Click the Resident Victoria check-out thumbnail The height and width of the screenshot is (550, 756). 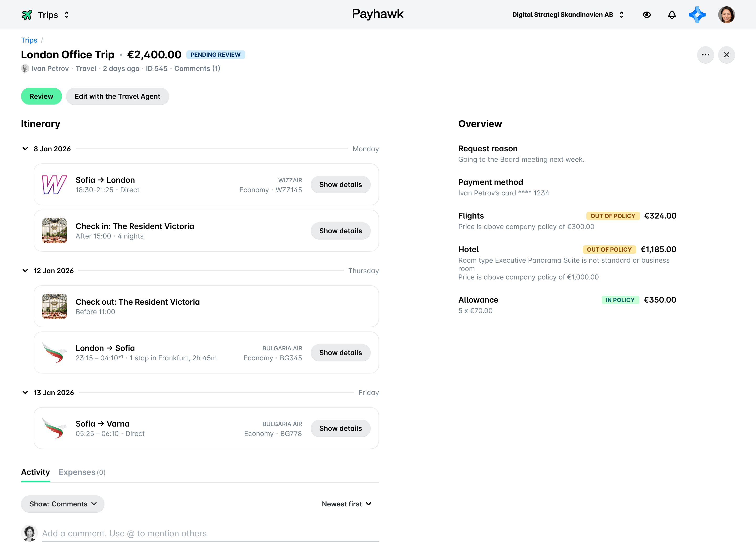(x=54, y=306)
